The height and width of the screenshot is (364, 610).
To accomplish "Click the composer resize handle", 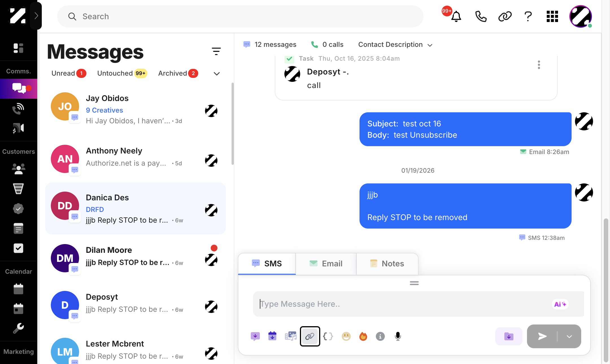I will [x=414, y=283].
